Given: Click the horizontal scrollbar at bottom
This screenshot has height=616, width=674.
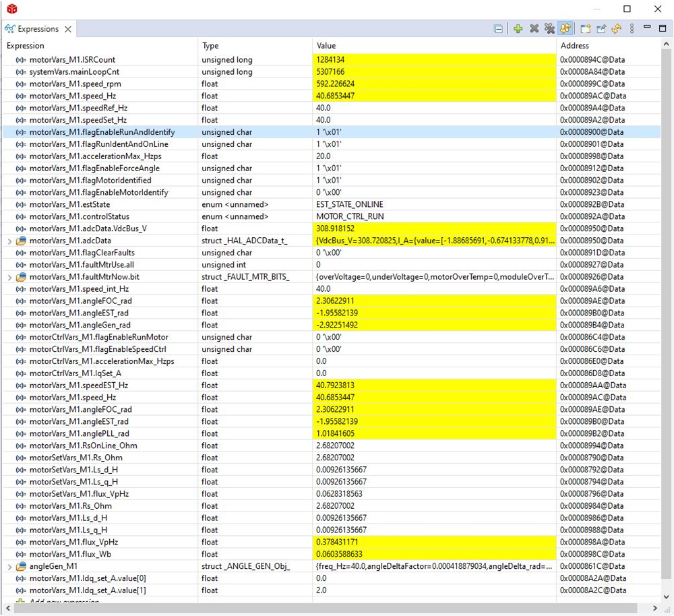Looking at the screenshot, I should coord(330,608).
